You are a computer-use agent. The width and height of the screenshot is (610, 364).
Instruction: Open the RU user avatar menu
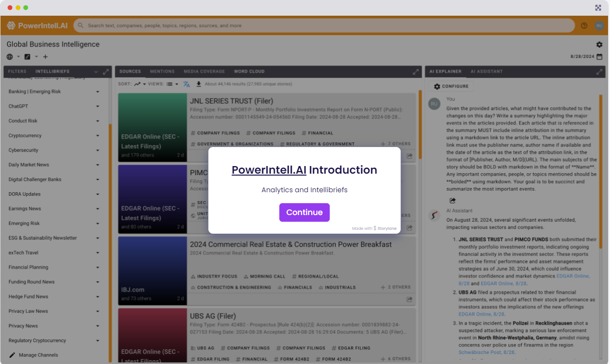[599, 26]
